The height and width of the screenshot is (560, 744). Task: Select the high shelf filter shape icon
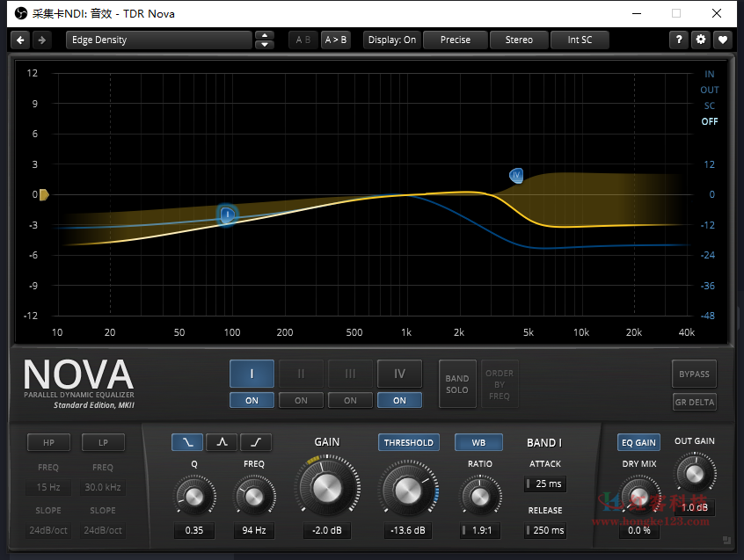(x=256, y=442)
